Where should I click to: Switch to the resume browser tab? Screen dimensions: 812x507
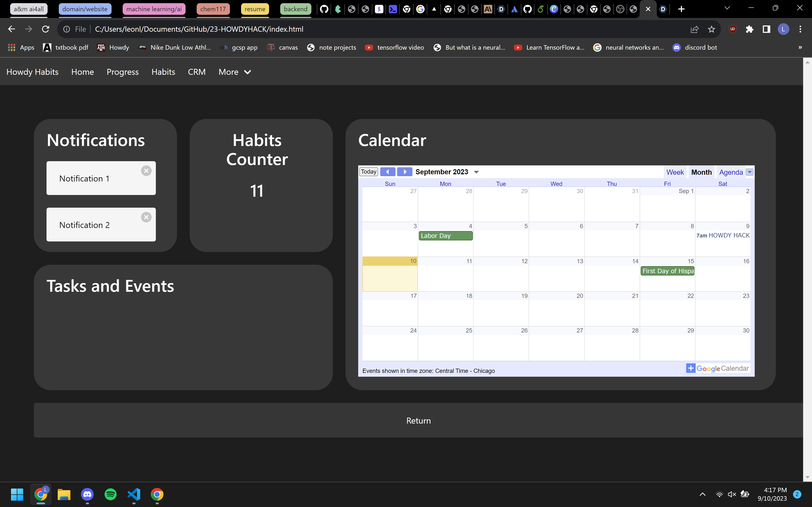coord(255,9)
